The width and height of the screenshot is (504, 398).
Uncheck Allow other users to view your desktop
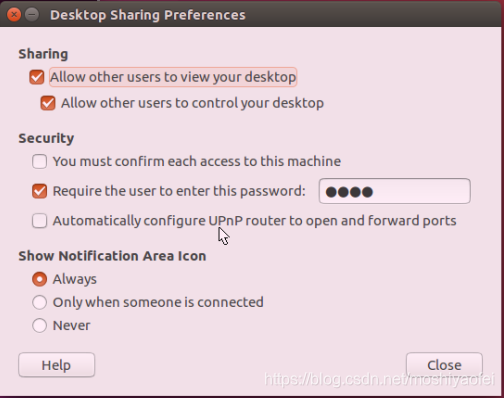click(37, 77)
